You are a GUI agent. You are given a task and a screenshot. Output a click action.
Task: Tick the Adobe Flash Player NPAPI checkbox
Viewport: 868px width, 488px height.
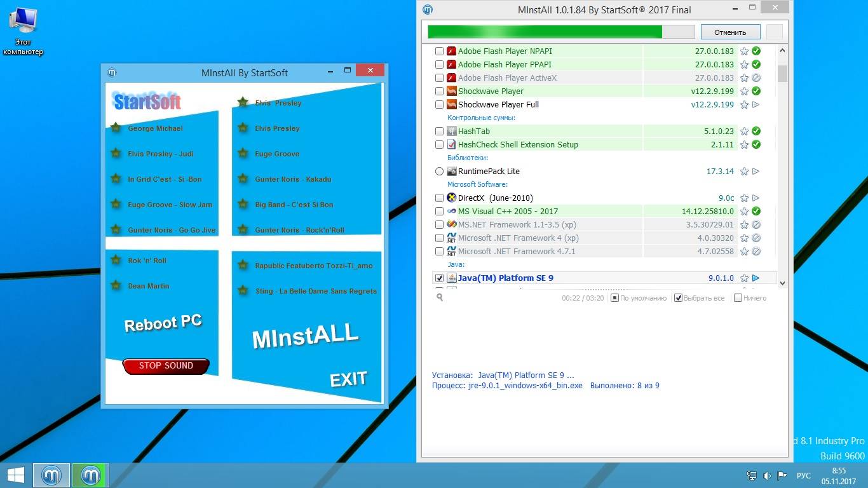pos(439,51)
